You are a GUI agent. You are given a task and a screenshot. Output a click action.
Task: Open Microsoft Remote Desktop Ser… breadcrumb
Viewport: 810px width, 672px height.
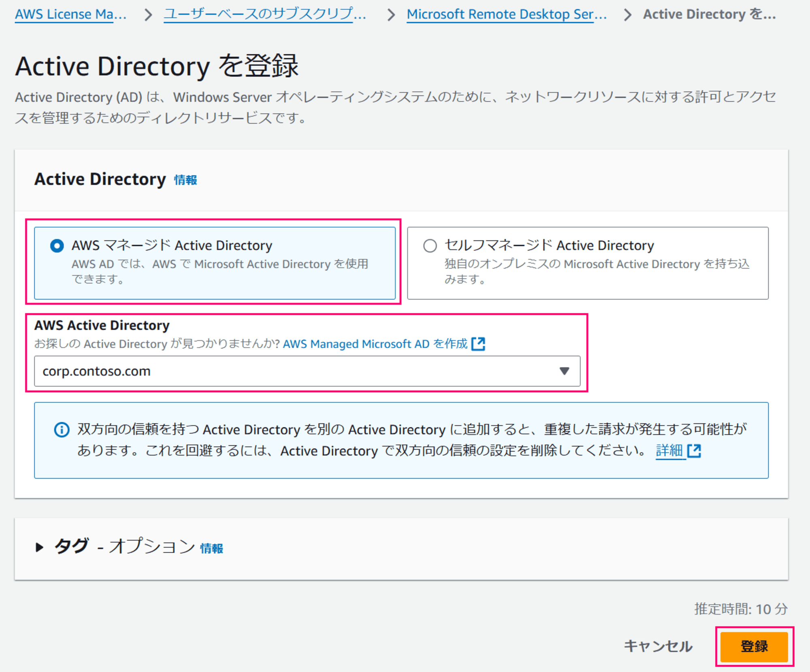tap(507, 14)
